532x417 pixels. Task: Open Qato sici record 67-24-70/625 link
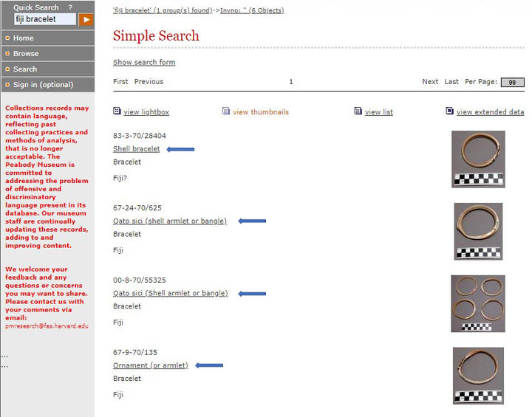pos(170,221)
